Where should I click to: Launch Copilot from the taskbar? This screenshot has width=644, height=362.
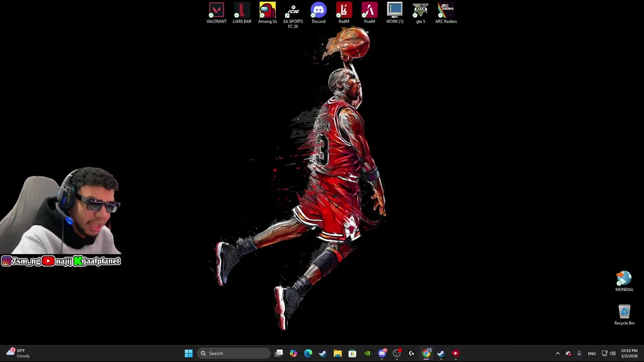click(294, 353)
